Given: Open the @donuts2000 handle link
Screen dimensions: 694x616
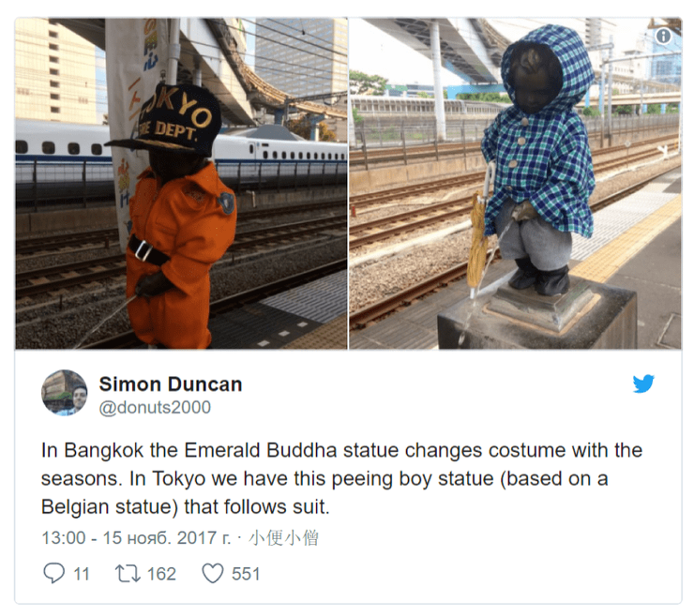Looking at the screenshot, I should (x=155, y=408).
